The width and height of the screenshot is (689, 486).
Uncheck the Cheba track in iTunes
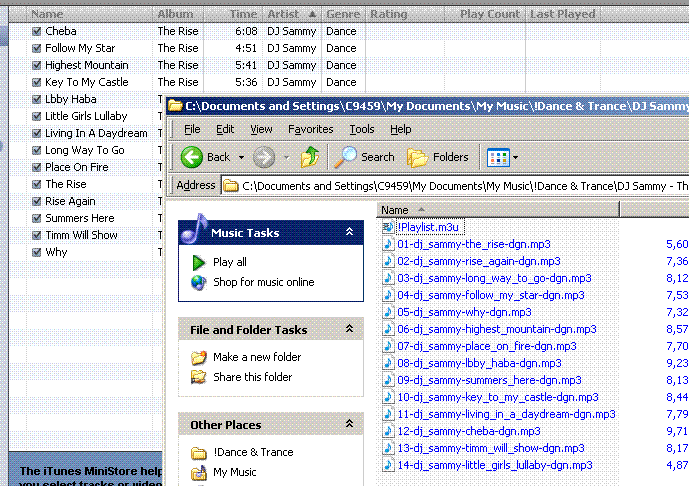point(36,31)
